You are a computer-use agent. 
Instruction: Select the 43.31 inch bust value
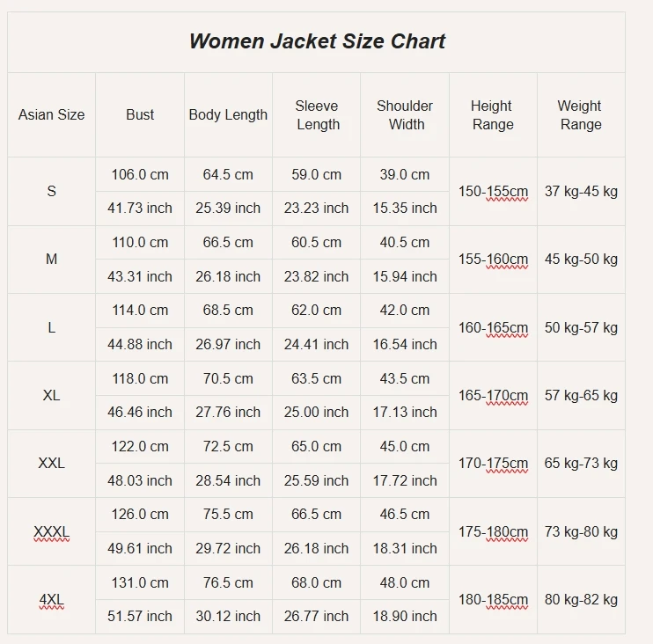click(140, 276)
